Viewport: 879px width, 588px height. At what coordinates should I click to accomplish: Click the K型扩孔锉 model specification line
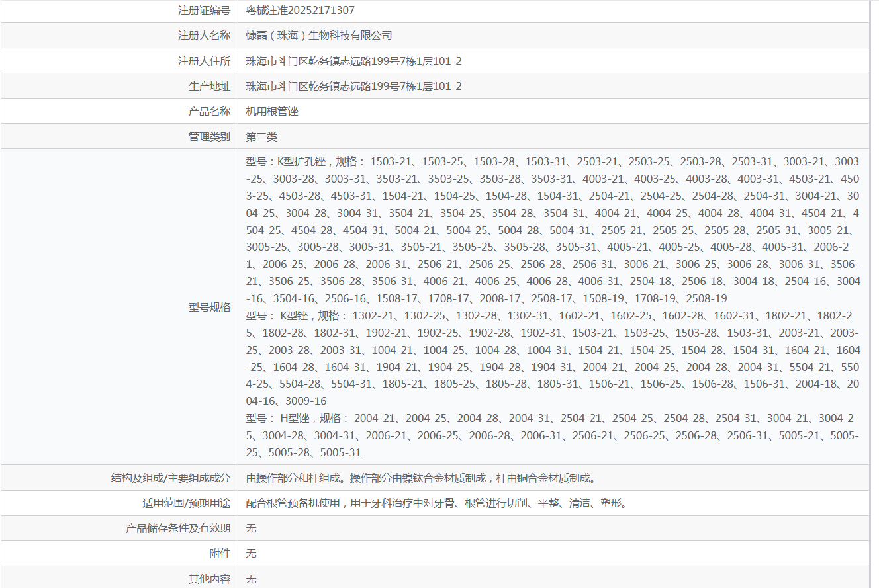(553, 230)
